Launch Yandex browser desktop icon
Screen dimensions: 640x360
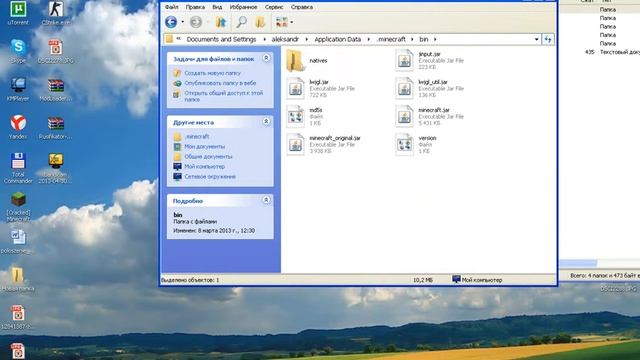coord(18,127)
